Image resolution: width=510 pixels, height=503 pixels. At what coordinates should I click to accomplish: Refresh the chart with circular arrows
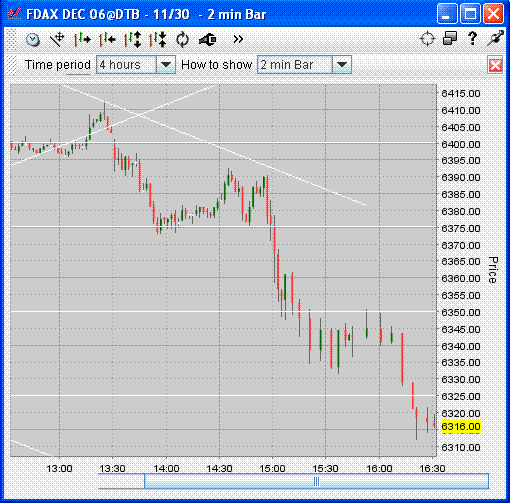(182, 40)
